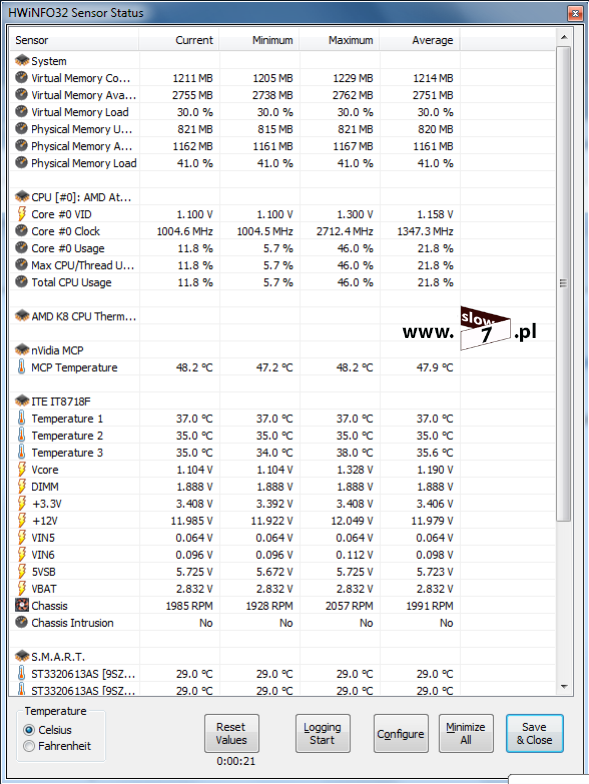Click the vertical scrollbar thumb
The width and height of the screenshot is (589, 784).
(564, 284)
